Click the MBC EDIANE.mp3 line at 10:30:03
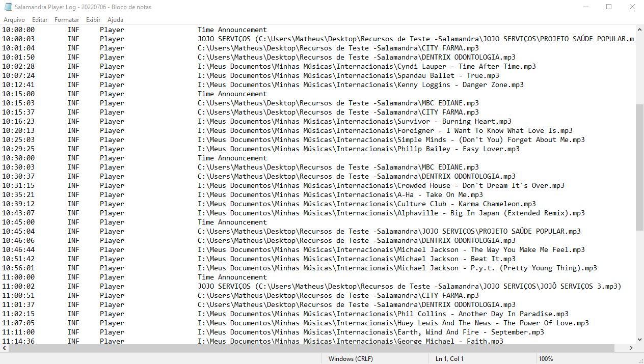This screenshot has width=644, height=364. (240, 167)
